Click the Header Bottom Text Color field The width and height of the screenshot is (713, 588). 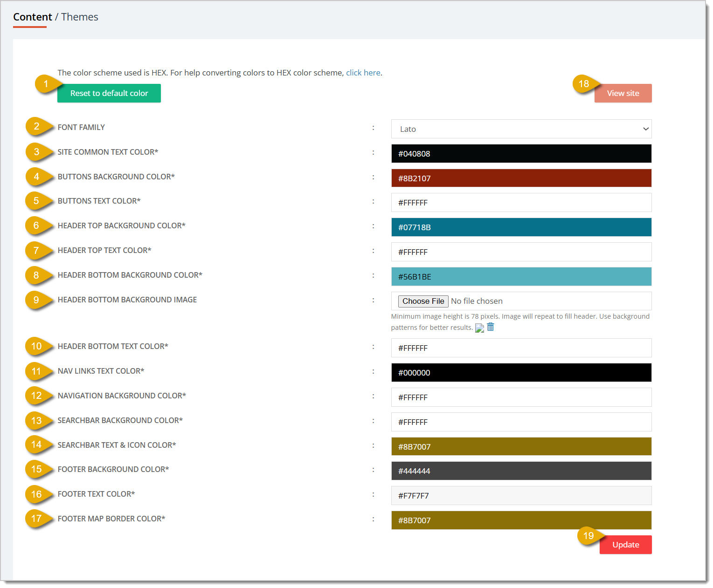[521, 348]
